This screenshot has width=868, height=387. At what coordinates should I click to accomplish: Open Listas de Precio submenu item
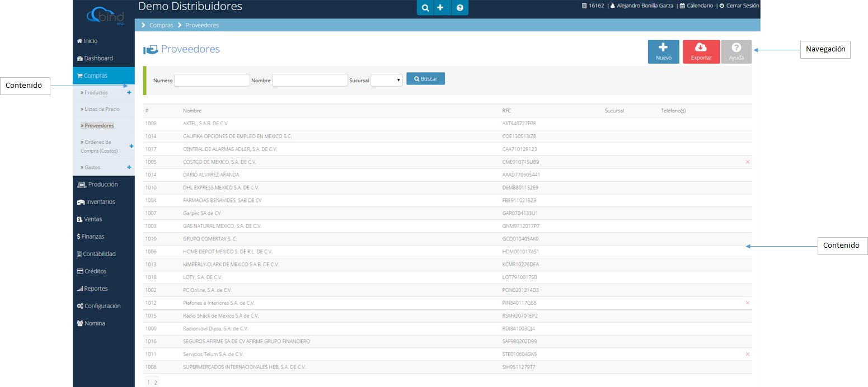point(100,109)
